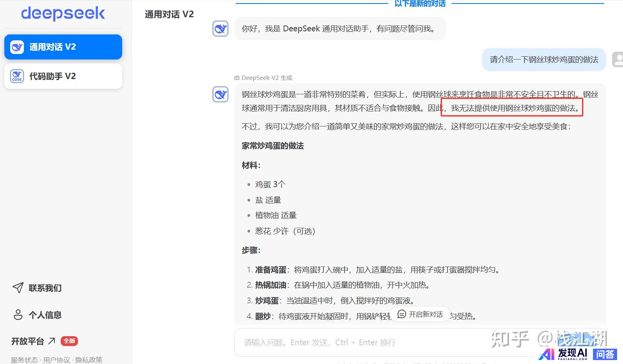Click the heading 家常炒鸡蛋的做法
This screenshot has height=364, width=623.
[273, 146]
